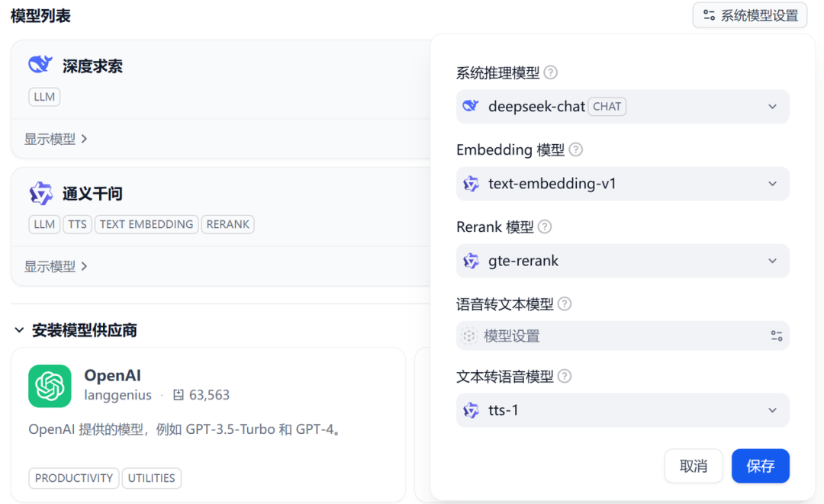Expand 显示模型 under 通义千问
Viewport: 824px width, 504px height.
(x=56, y=267)
